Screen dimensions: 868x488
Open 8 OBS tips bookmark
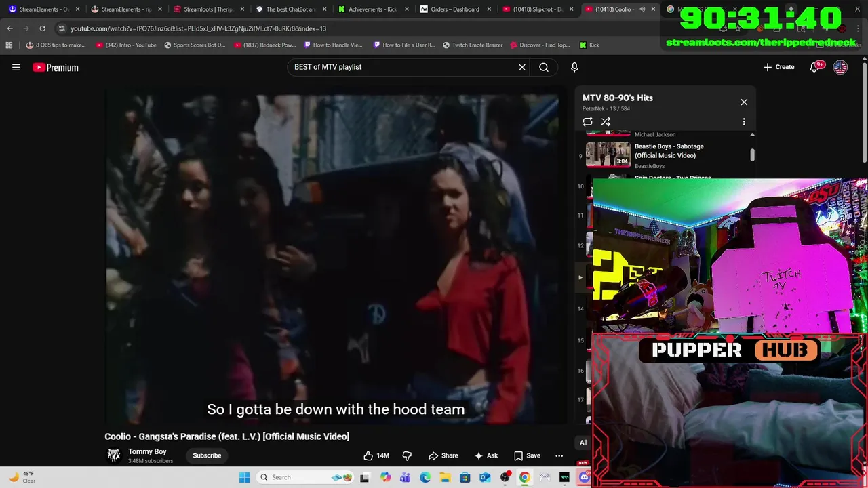tap(56, 45)
